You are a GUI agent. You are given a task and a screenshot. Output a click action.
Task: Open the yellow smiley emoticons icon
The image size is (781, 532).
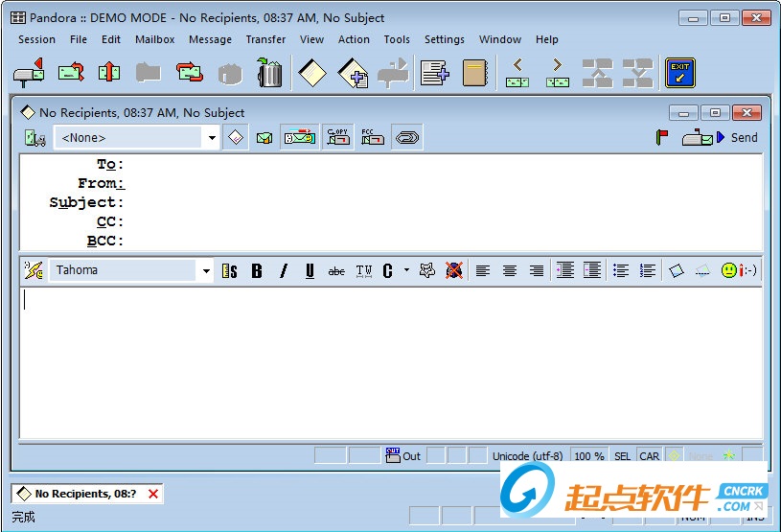click(729, 270)
